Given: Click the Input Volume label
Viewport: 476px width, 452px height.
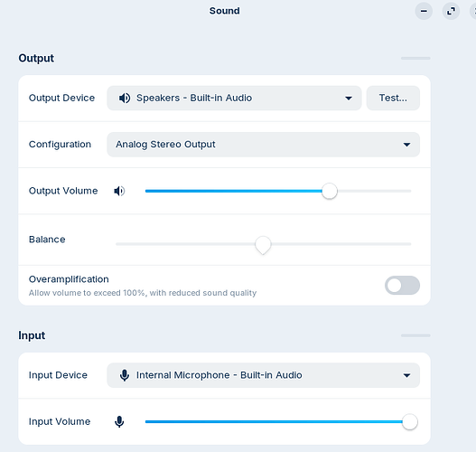Looking at the screenshot, I should 60,421.
